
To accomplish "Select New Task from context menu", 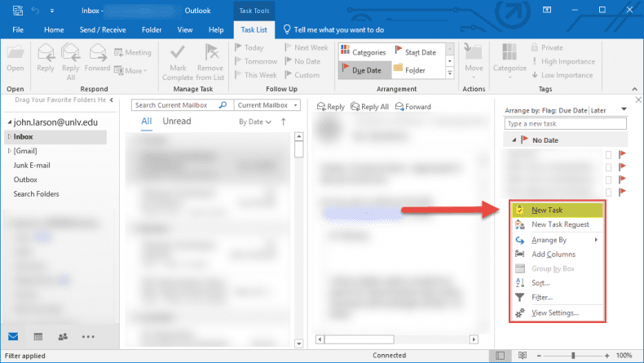I will [x=547, y=210].
